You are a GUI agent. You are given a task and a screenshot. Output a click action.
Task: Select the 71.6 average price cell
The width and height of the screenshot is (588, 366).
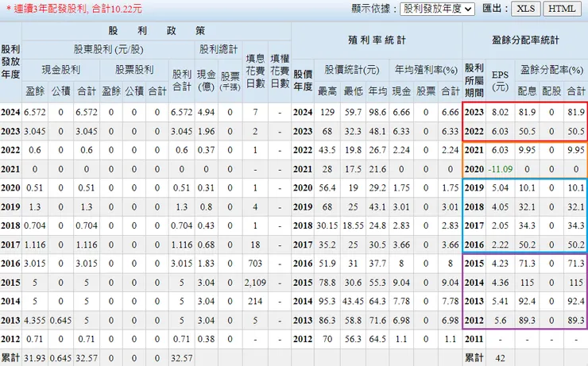[377, 320]
